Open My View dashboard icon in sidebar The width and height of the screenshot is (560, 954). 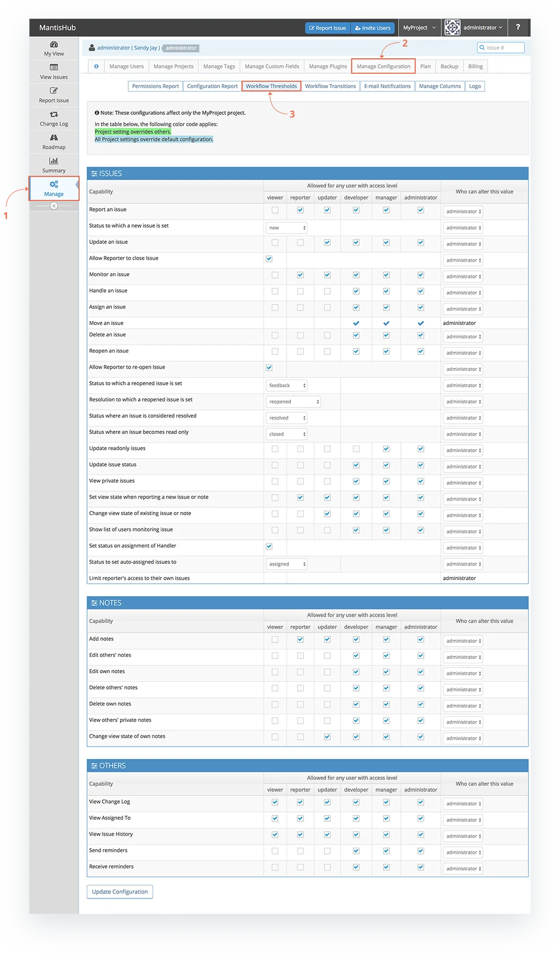tap(53, 44)
